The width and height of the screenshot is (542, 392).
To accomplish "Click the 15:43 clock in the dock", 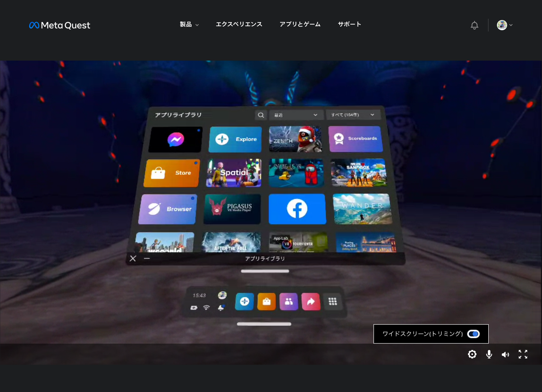I will pyautogui.click(x=199, y=295).
